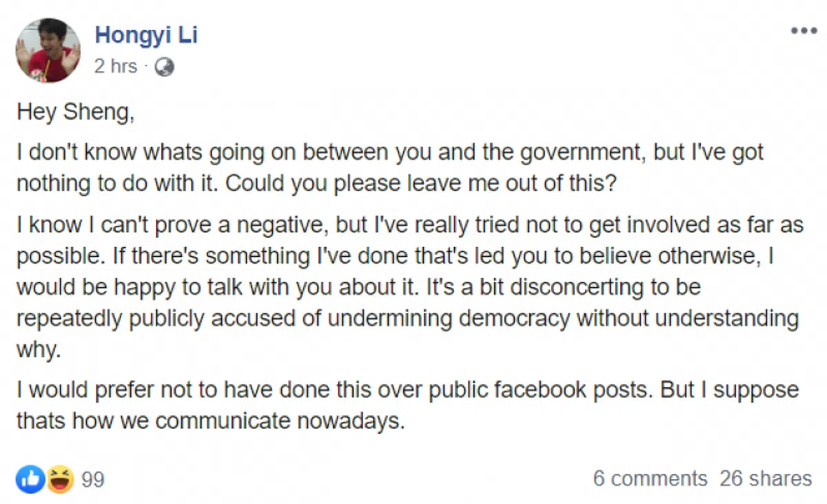View the 6 comments
The width and height of the screenshot is (827, 504).
click(650, 479)
